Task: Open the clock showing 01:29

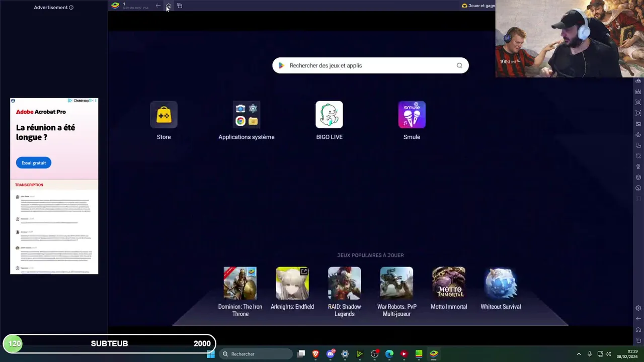Action: coord(627,354)
